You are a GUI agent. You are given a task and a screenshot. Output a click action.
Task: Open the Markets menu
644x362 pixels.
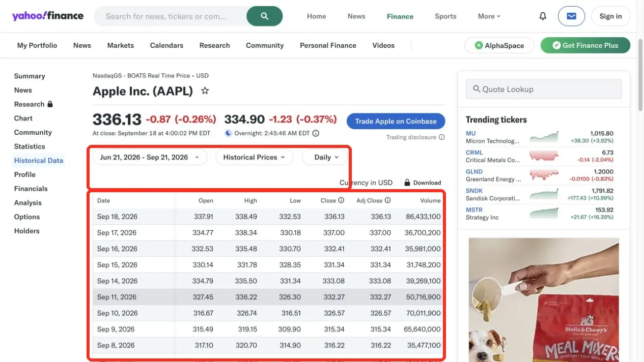coord(121,45)
